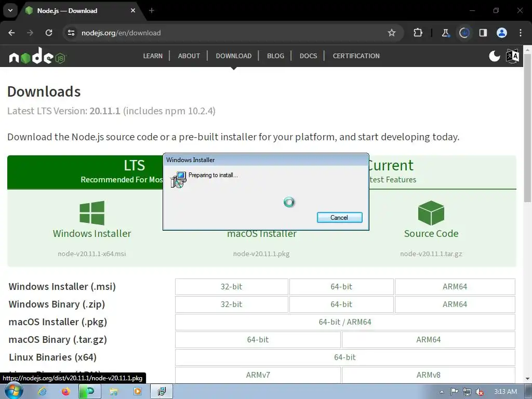
Task: Open Windows Media Player taskbar icon
Action: pos(137,392)
